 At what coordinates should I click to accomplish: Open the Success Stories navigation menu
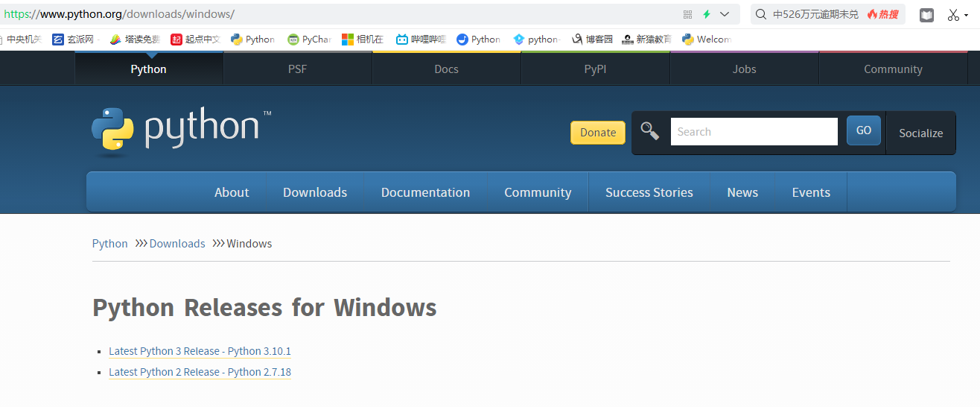(x=649, y=192)
